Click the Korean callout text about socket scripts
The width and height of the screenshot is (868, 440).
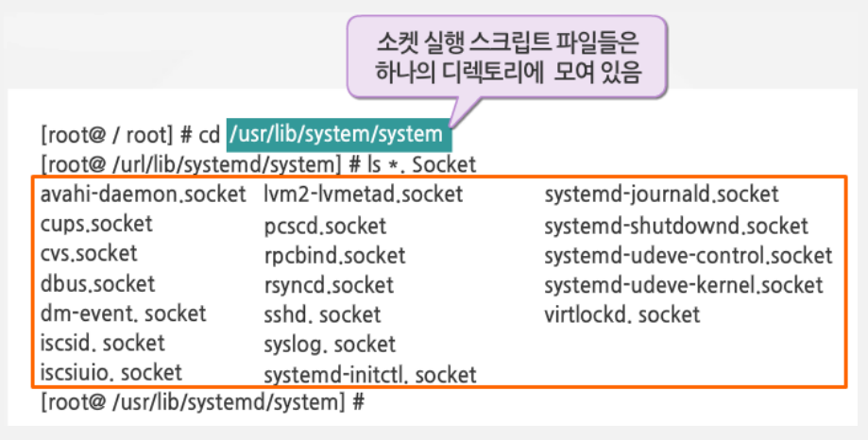point(507,57)
